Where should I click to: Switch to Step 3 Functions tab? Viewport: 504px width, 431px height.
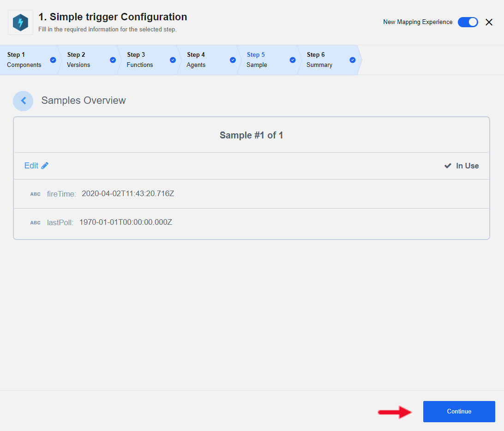(x=149, y=60)
